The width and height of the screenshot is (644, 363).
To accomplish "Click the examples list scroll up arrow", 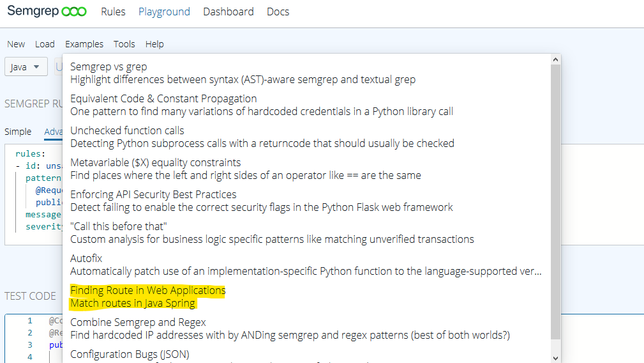I will click(x=555, y=59).
